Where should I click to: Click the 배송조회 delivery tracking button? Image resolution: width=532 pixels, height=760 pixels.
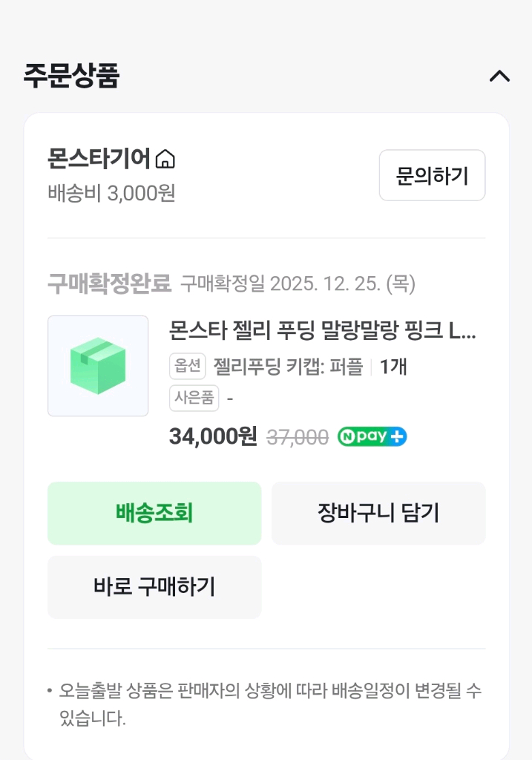click(x=154, y=512)
